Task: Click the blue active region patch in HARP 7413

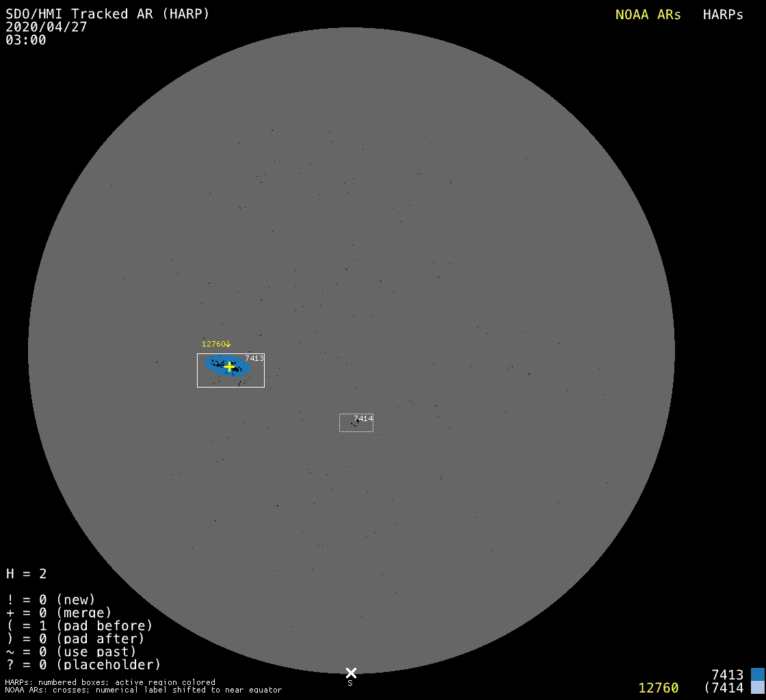Action: pos(239,369)
